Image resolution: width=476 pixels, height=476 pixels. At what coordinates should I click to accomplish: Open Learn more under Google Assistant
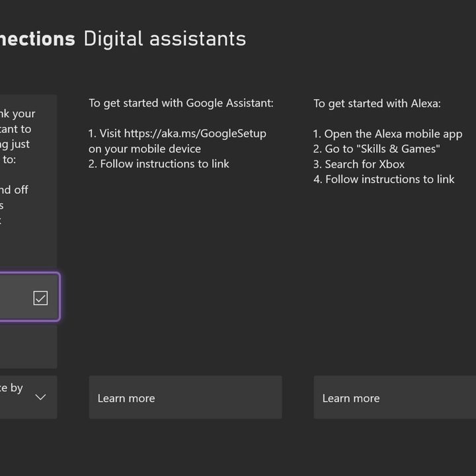pos(186,397)
